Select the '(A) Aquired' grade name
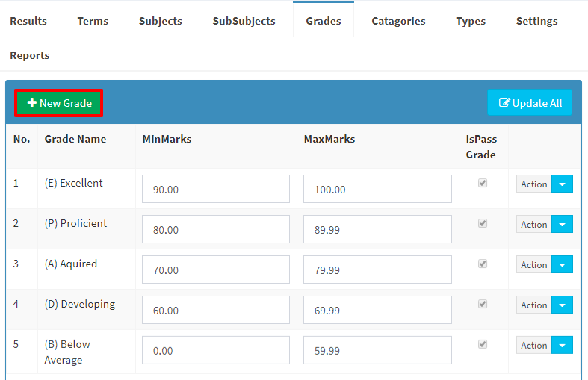This screenshot has height=380, width=588. coord(71,264)
